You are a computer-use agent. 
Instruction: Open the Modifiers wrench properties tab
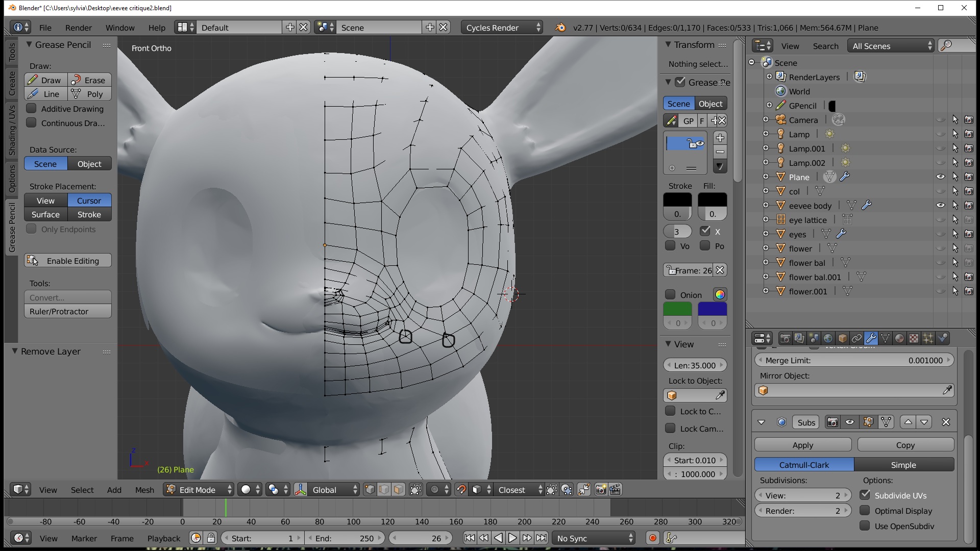(871, 338)
